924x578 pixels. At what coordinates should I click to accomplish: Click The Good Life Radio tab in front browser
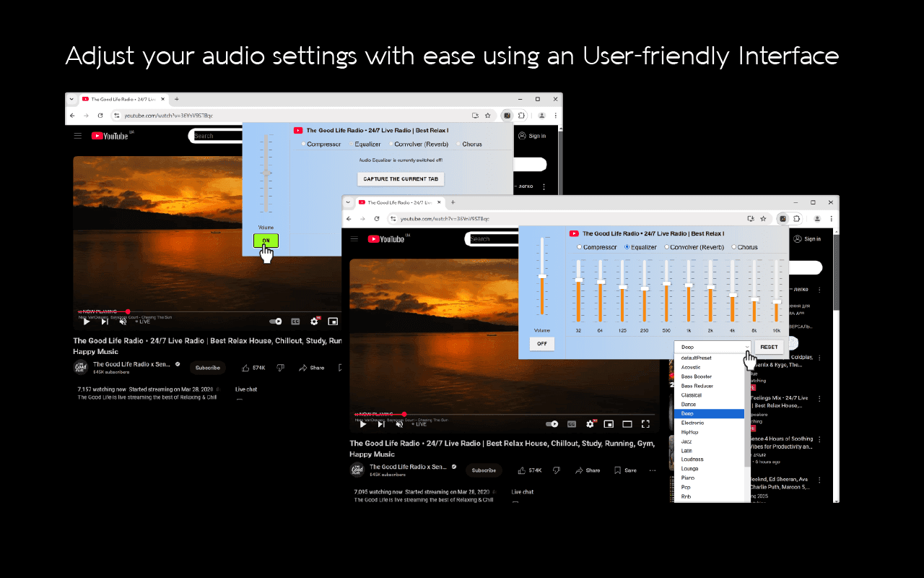click(396, 202)
